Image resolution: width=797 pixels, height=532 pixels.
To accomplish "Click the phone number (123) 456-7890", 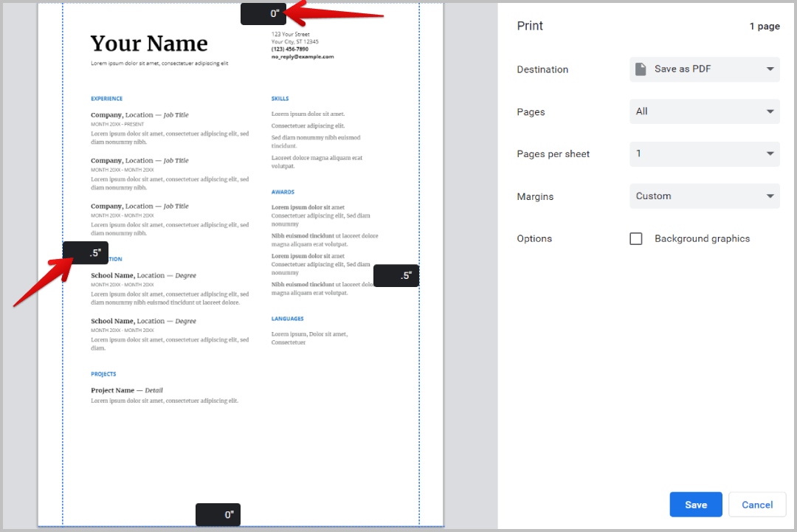I will coord(290,49).
